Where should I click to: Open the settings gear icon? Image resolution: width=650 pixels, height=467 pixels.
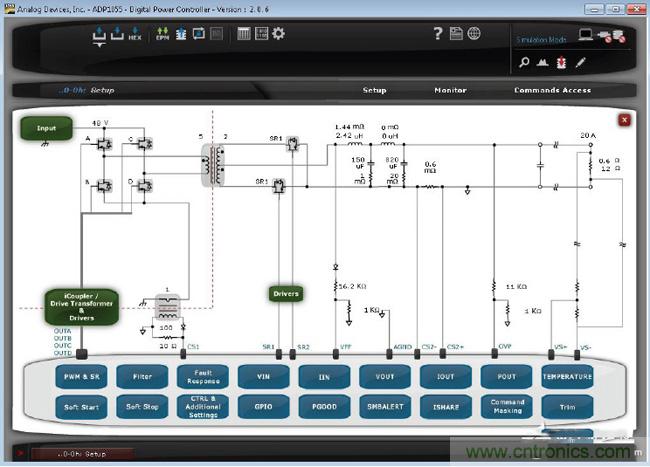[278, 33]
